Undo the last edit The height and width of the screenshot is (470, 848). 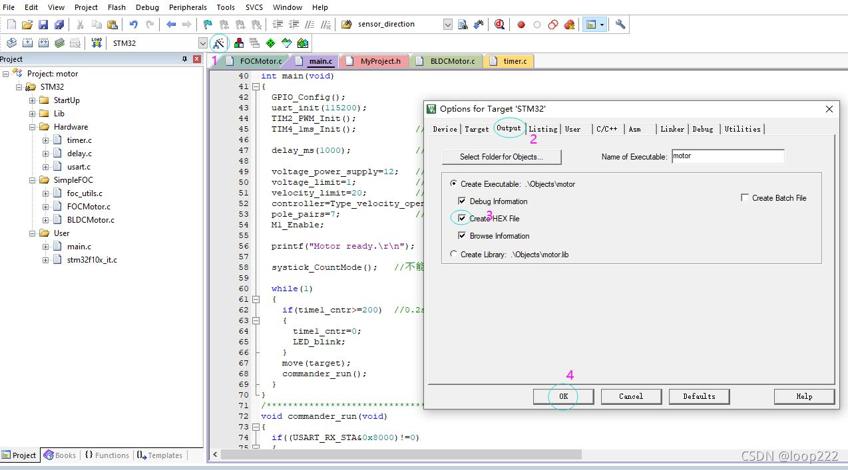coord(133,24)
